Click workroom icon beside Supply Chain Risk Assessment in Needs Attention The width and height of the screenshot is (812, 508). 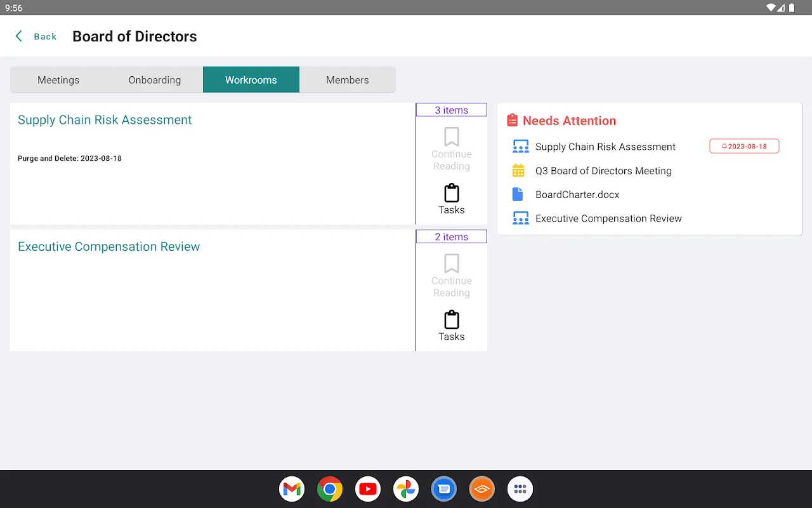(520, 147)
